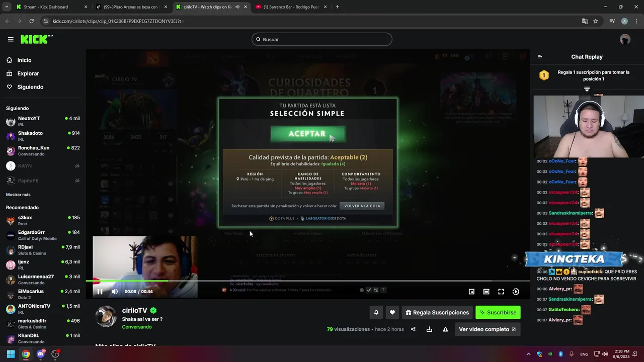Open Ver video completo
The image size is (644, 362).
pos(487,329)
